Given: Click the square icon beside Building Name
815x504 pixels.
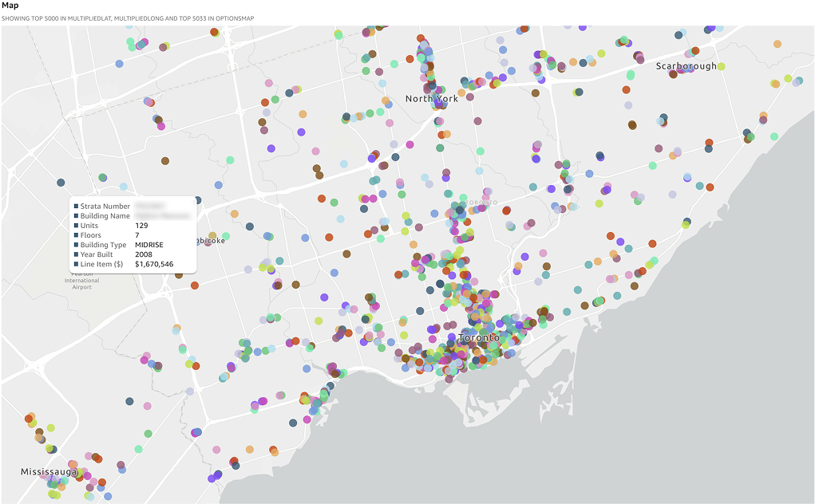Looking at the screenshot, I should (76, 216).
